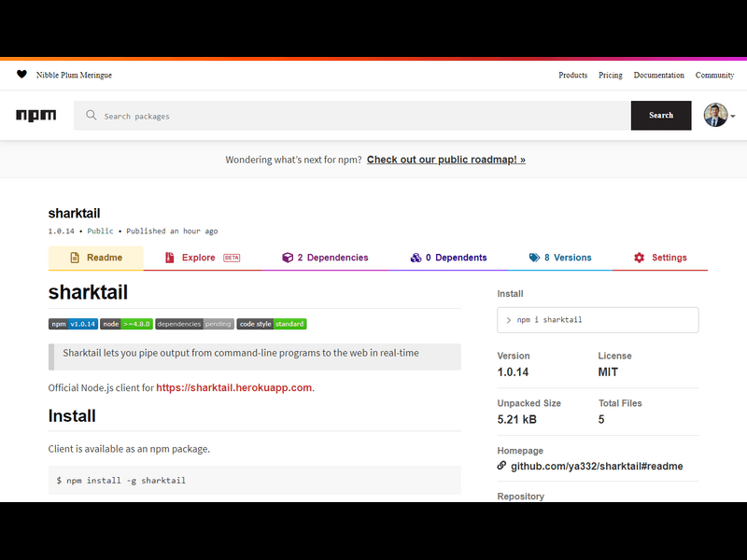The height and width of the screenshot is (560, 747).
Task: Follow the sharktail.herokuapp.com link
Action: (x=234, y=387)
